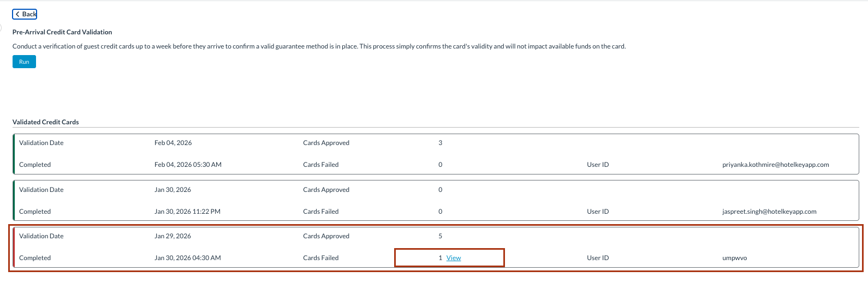Click the Back button chevron icon
Image resolution: width=868 pixels, height=283 pixels.
17,14
